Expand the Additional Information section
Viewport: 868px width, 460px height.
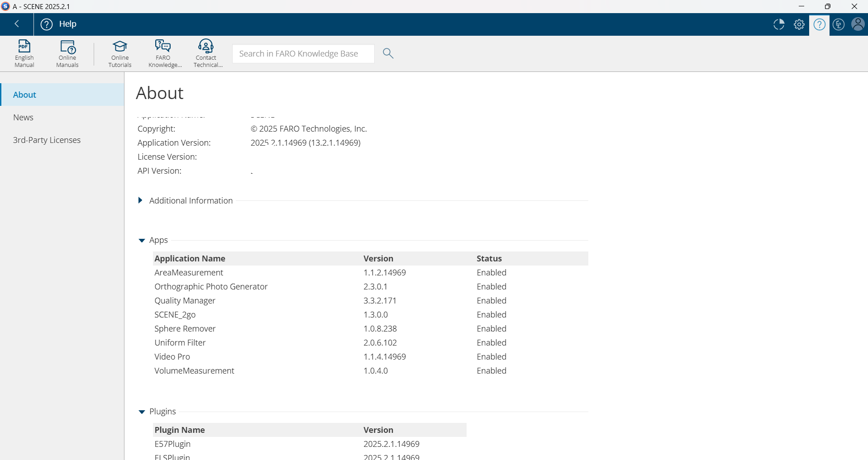pos(140,200)
